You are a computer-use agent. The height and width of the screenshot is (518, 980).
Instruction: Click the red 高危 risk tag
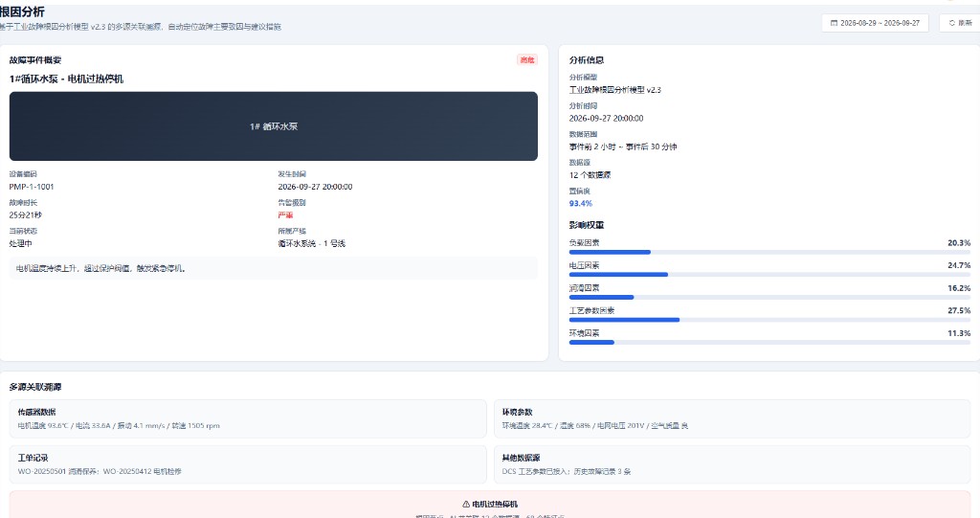pyautogui.click(x=527, y=60)
